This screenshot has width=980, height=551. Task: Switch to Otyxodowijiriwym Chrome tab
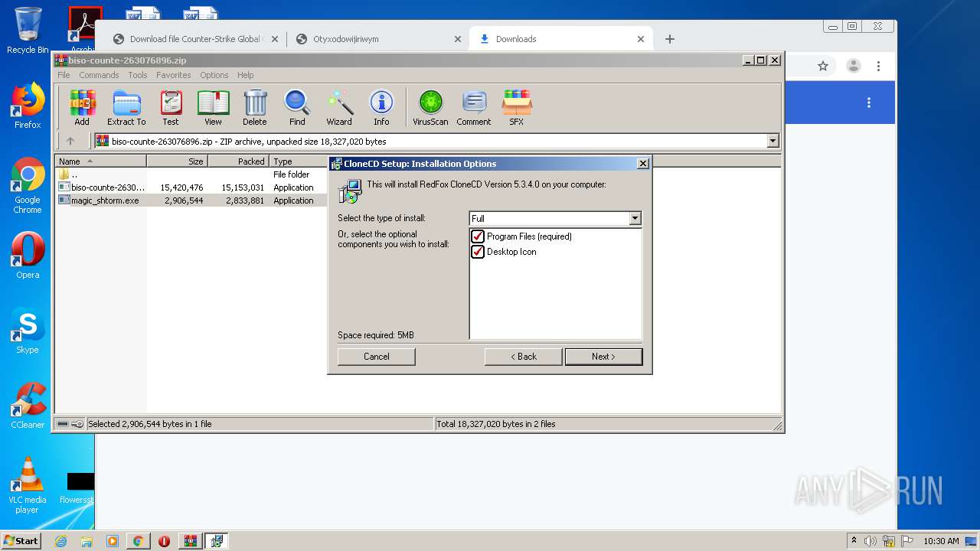[378, 39]
